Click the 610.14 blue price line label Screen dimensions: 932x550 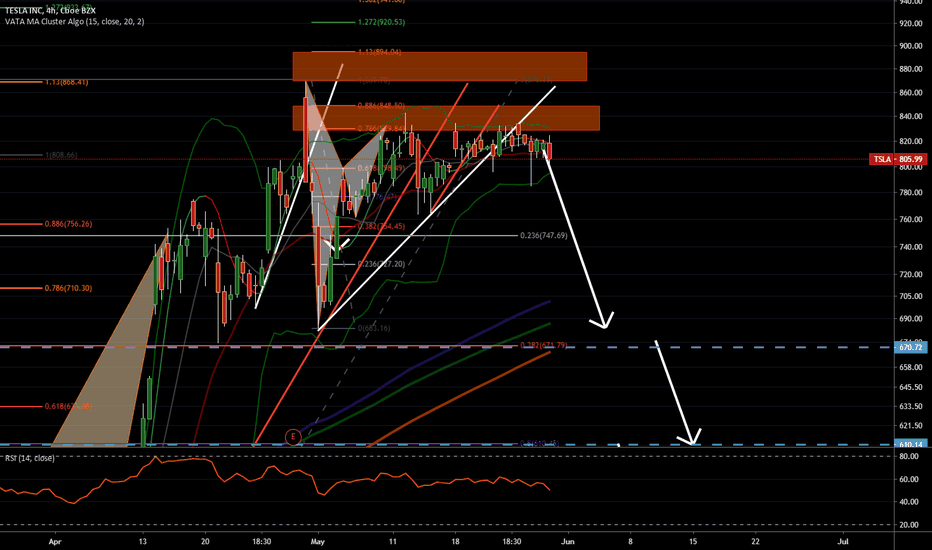pyautogui.click(x=910, y=444)
